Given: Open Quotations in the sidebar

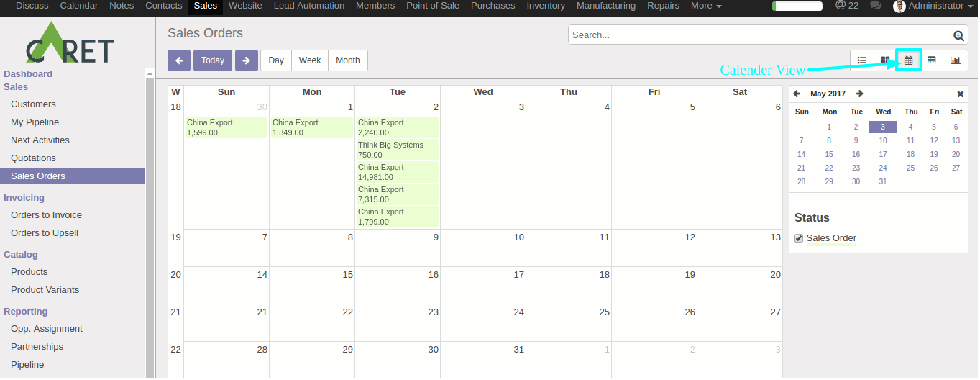Looking at the screenshot, I should tap(33, 158).
